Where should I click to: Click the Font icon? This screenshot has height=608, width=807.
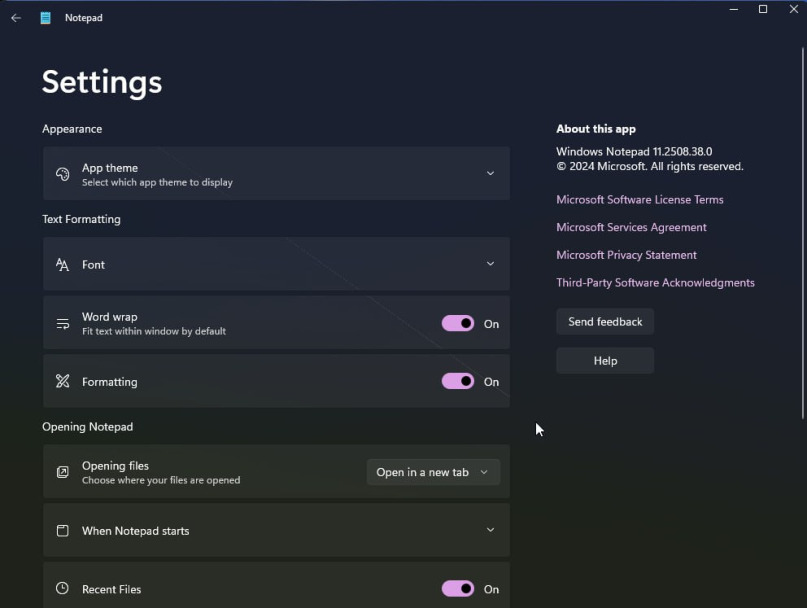click(62, 265)
